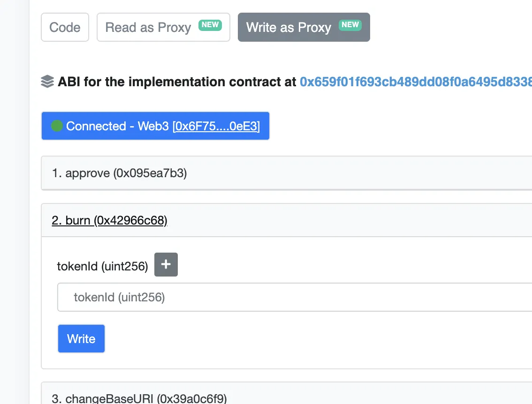
Task: Click the approve selector hash 0x095ea7b3
Action: pyautogui.click(x=150, y=173)
